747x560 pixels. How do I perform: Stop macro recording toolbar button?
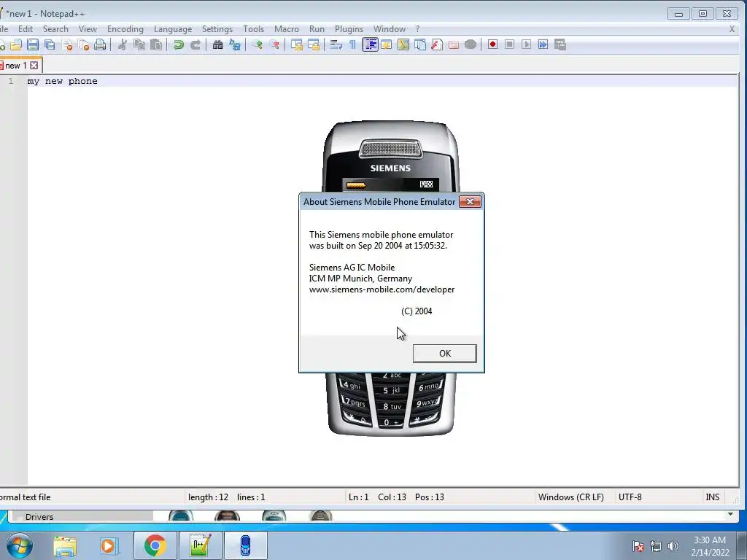point(509,44)
